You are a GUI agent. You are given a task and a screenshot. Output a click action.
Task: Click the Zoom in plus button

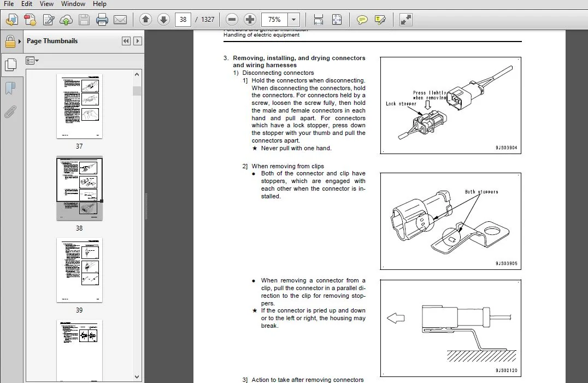[x=250, y=20]
